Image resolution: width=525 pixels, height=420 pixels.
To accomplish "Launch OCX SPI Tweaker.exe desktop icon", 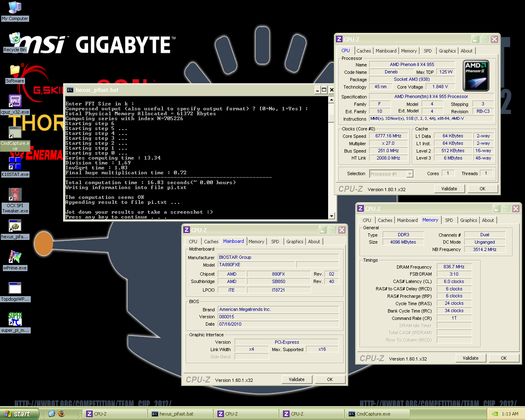I will tap(15, 201).
